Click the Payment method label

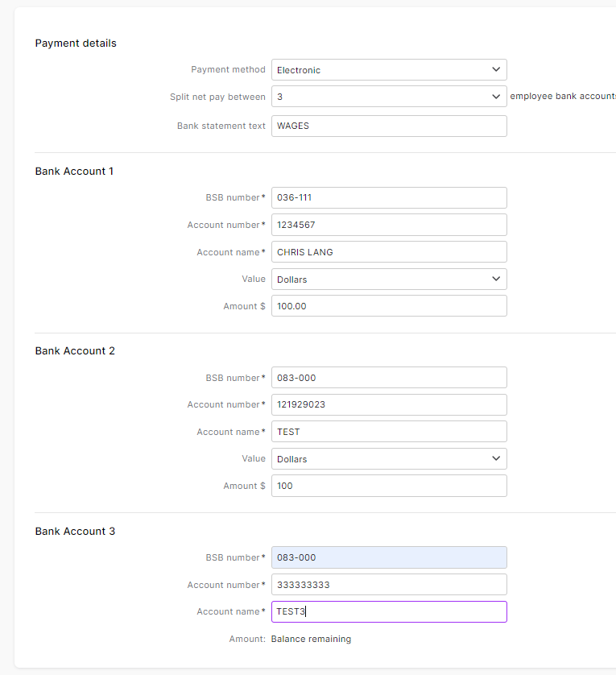tap(228, 70)
